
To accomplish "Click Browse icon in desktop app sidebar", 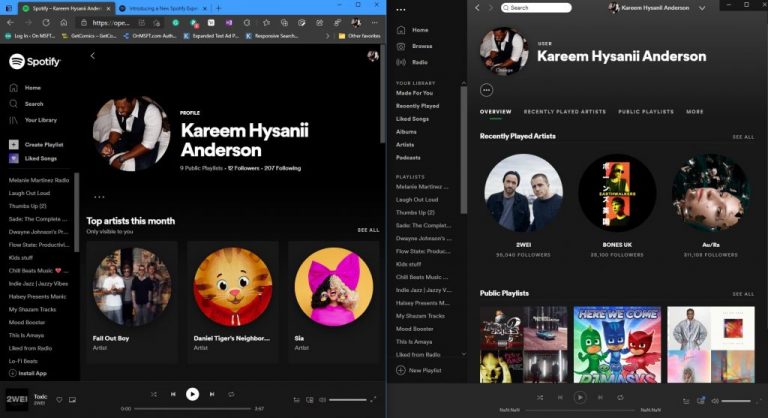I will pos(401,46).
